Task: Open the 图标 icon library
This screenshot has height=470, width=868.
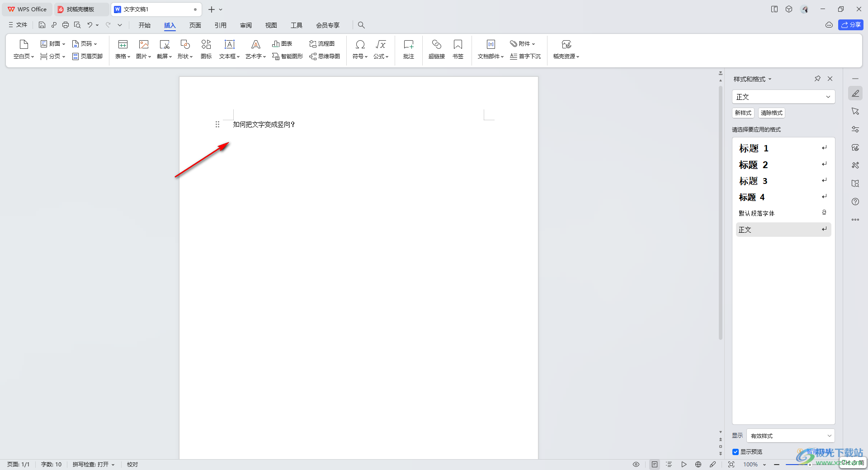Action: pos(206,49)
